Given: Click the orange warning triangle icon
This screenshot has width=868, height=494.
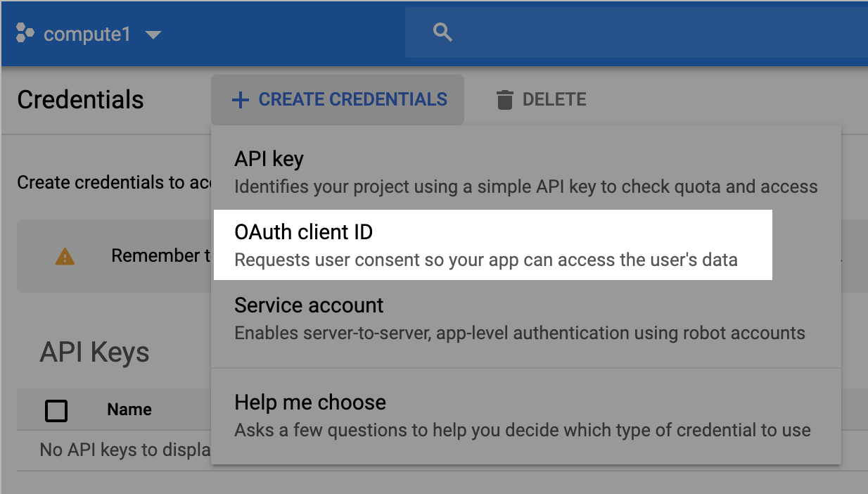Looking at the screenshot, I should point(65,256).
